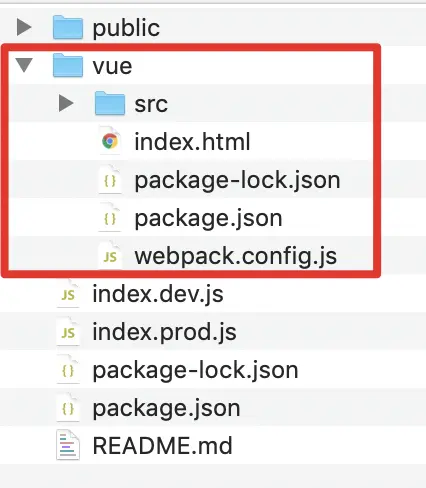Click the JS icon of index.dev.js
The image size is (426, 488).
pyautogui.click(x=68, y=294)
